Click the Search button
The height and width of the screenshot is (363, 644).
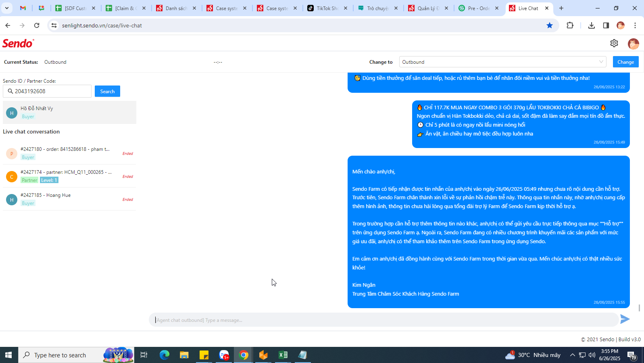(107, 91)
